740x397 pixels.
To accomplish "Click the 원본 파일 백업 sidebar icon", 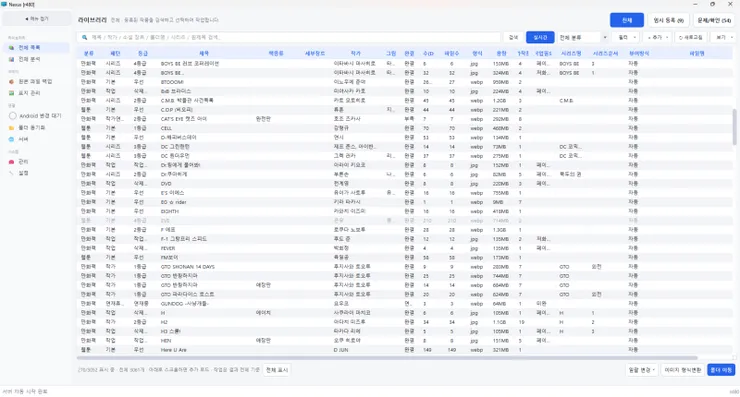I will (x=11, y=82).
